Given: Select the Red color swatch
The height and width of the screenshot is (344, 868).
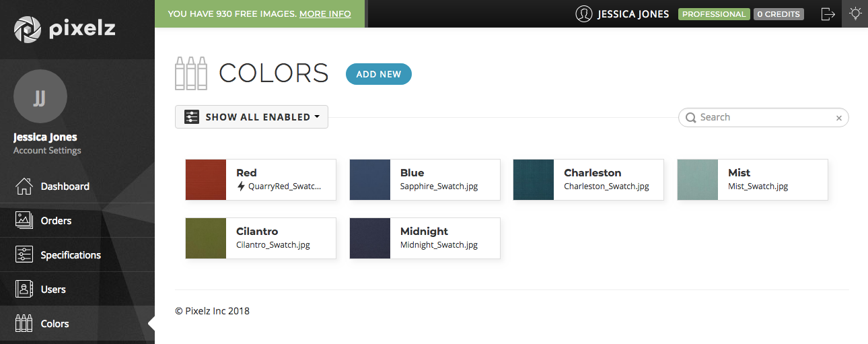Looking at the screenshot, I should tap(206, 180).
